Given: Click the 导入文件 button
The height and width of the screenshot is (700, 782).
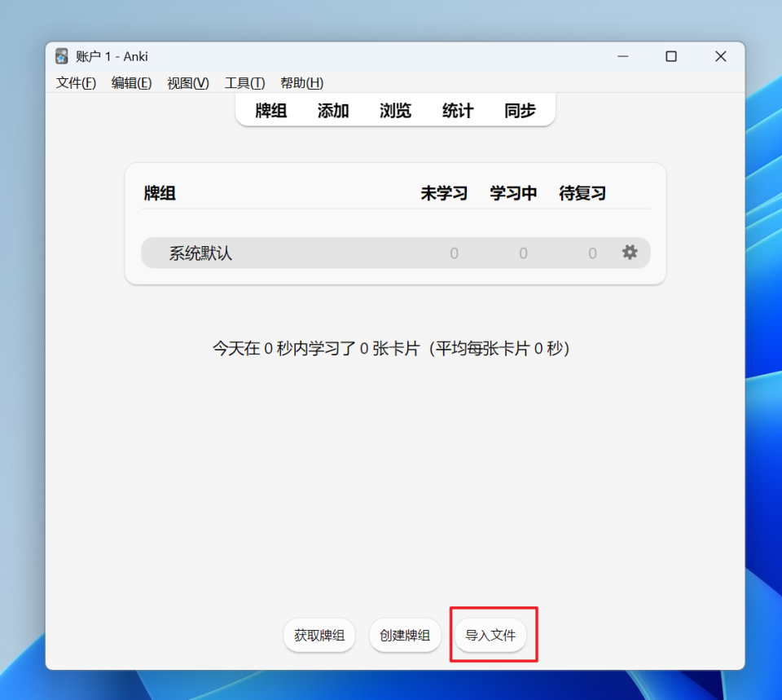Looking at the screenshot, I should pyautogui.click(x=490, y=635).
